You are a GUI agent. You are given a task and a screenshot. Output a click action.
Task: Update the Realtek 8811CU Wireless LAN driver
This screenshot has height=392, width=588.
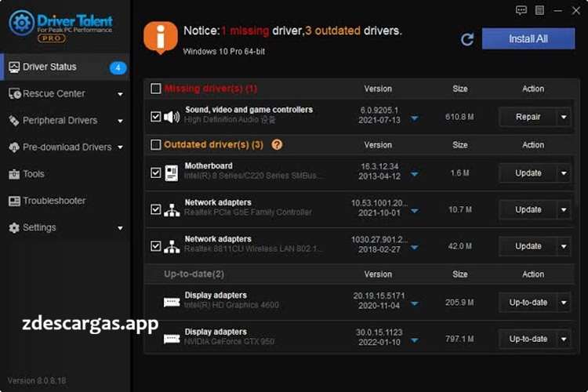(x=528, y=246)
